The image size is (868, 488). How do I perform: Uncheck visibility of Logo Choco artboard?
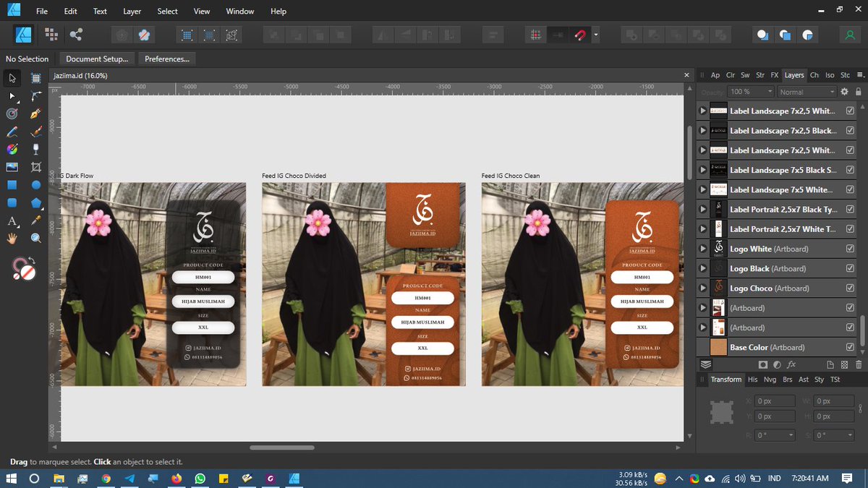(x=850, y=288)
